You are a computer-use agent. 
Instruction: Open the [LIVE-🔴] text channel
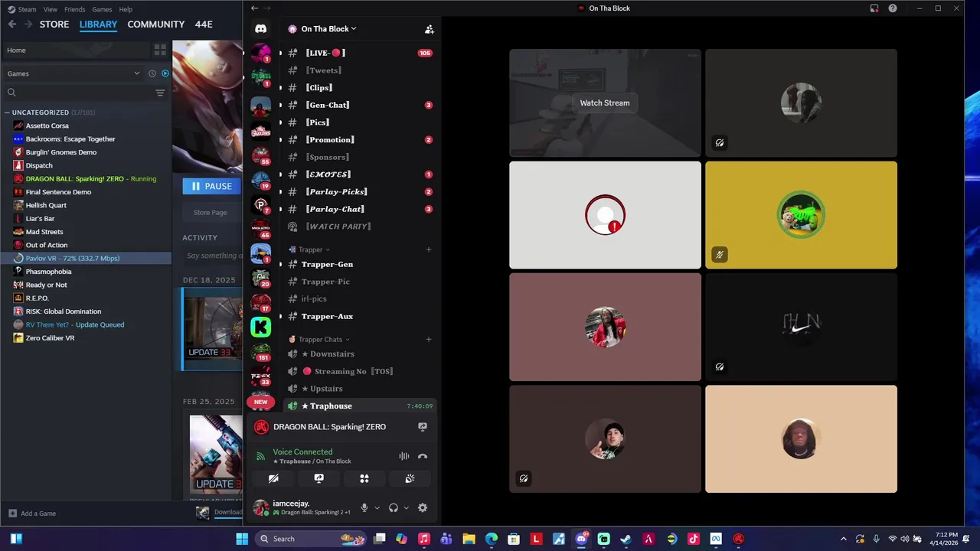[358, 53]
